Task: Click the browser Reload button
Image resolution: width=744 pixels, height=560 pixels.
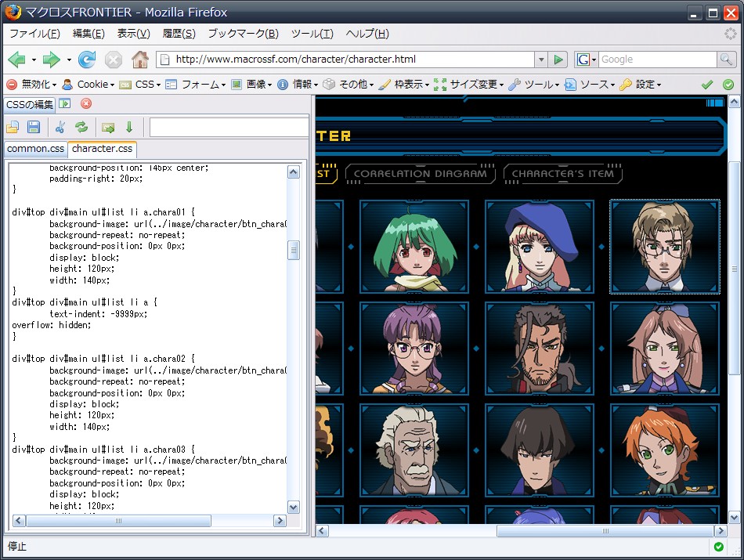Action: click(87, 60)
